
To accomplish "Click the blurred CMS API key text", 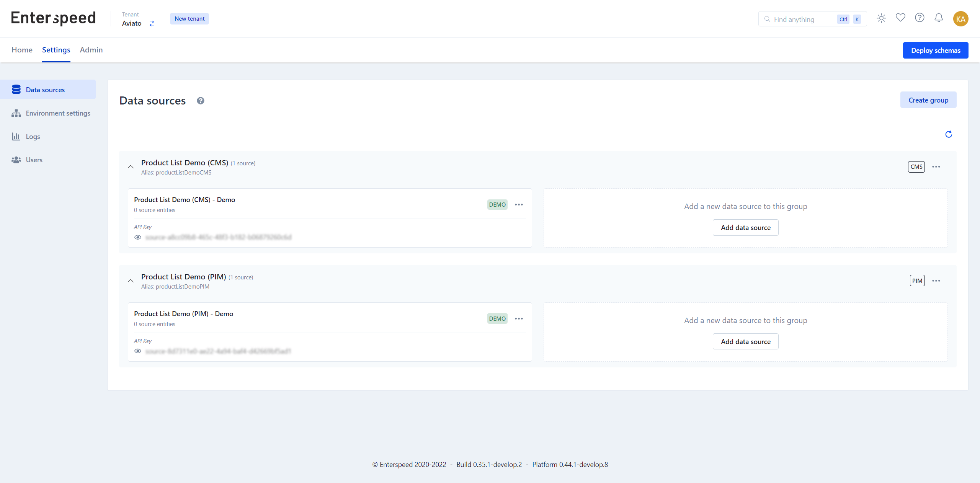I will (219, 237).
